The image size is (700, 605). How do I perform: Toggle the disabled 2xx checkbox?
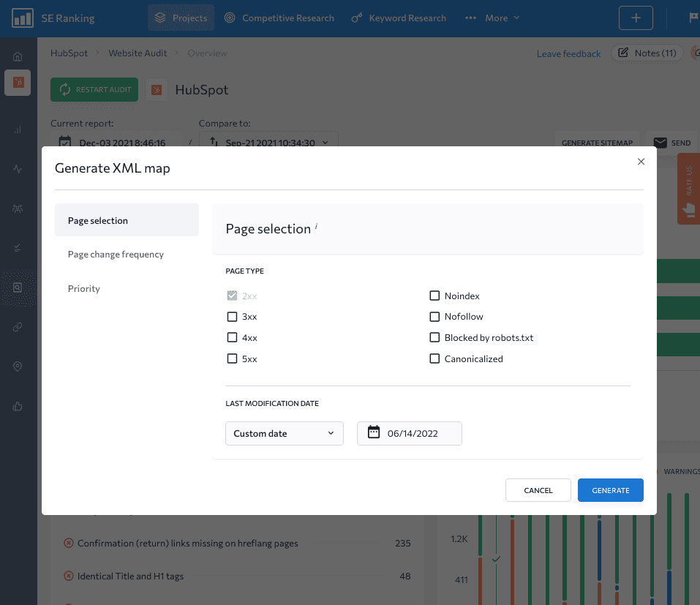pos(232,296)
